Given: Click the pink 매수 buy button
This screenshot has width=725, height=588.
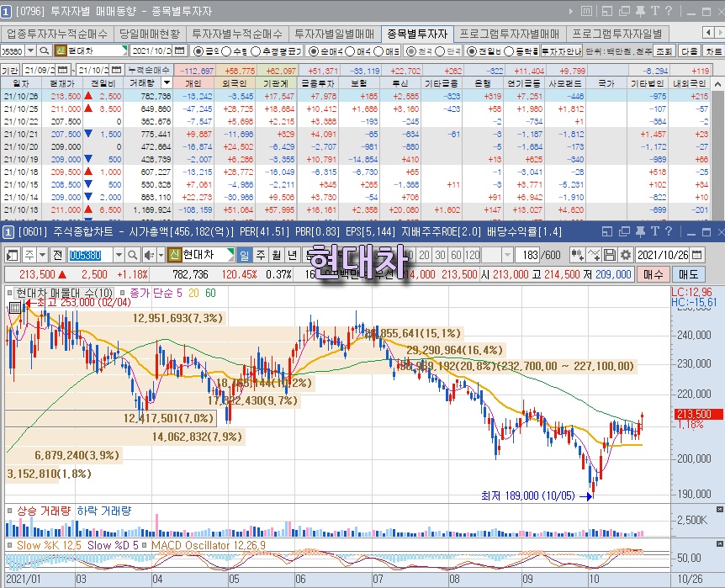Looking at the screenshot, I should pos(653,274).
